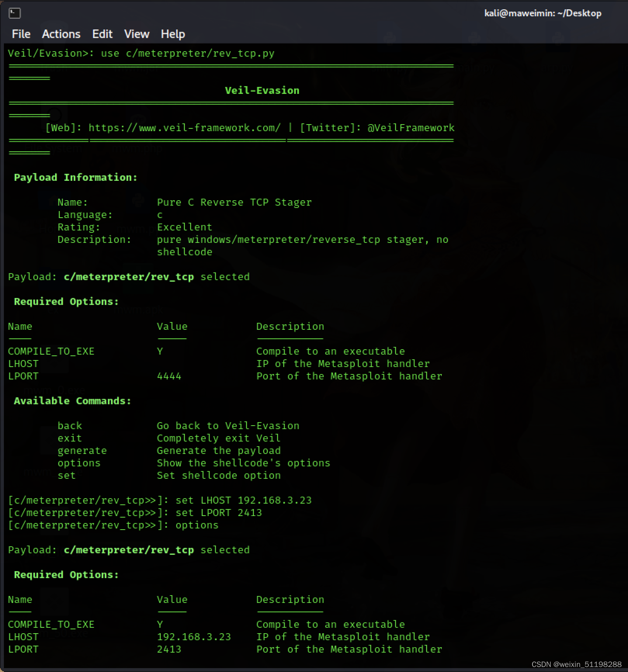
Task: Click the 'Name' column header in the lower table
Action: click(20, 599)
